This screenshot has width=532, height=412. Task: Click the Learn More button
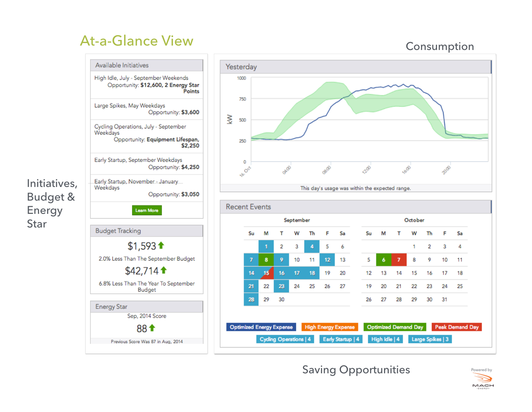pyautogui.click(x=147, y=210)
